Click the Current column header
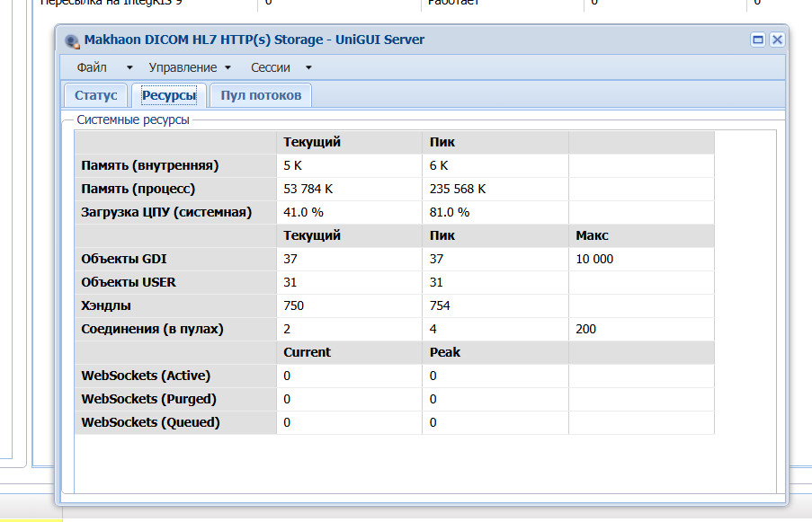This screenshot has height=522, width=812. pyautogui.click(x=308, y=352)
